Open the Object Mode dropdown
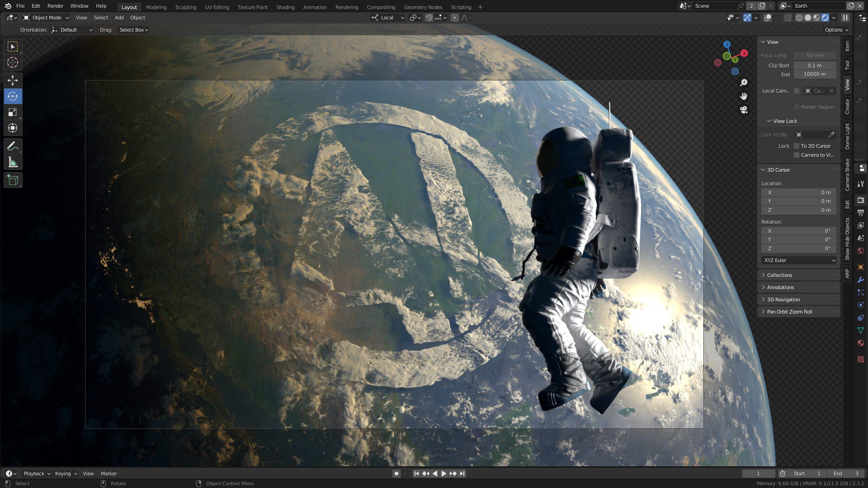The image size is (868, 488). pyautogui.click(x=46, y=18)
